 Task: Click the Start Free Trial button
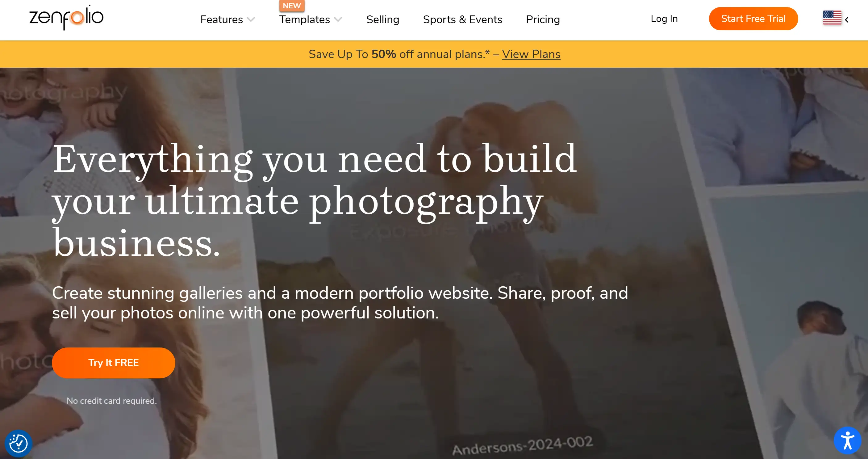click(x=753, y=19)
